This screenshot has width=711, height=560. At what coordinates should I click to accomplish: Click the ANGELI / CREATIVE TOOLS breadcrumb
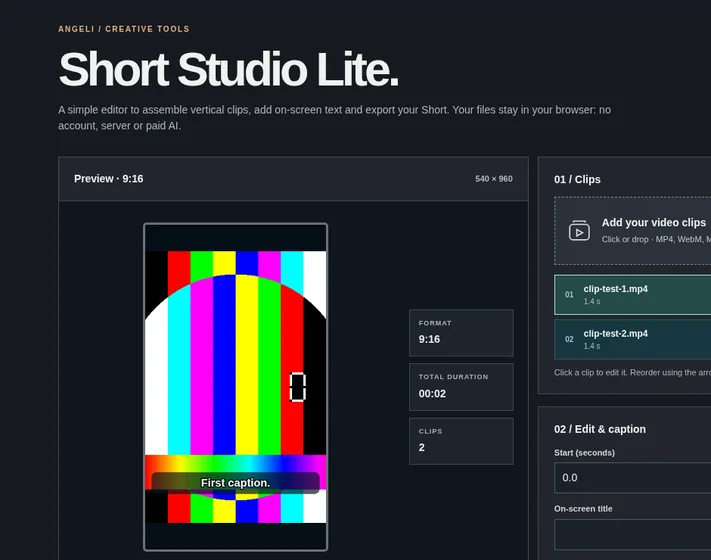[124, 29]
